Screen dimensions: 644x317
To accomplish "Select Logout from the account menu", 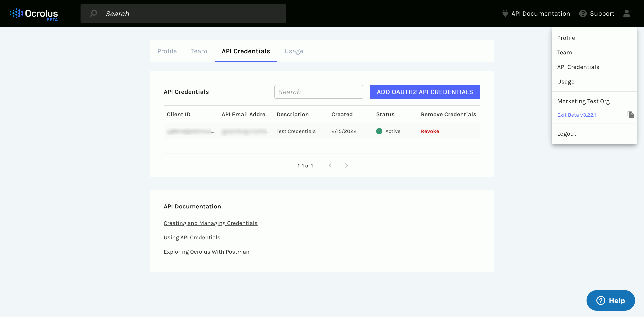I will [x=566, y=134].
